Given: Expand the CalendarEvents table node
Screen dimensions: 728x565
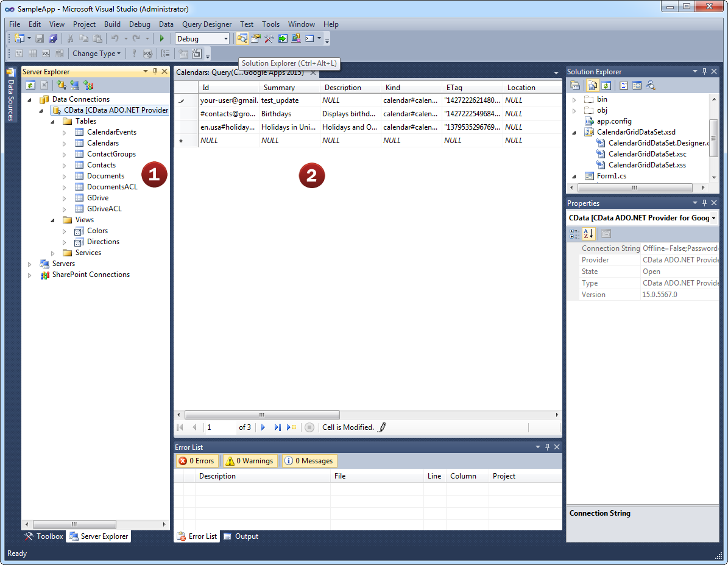Looking at the screenshot, I should click(65, 132).
